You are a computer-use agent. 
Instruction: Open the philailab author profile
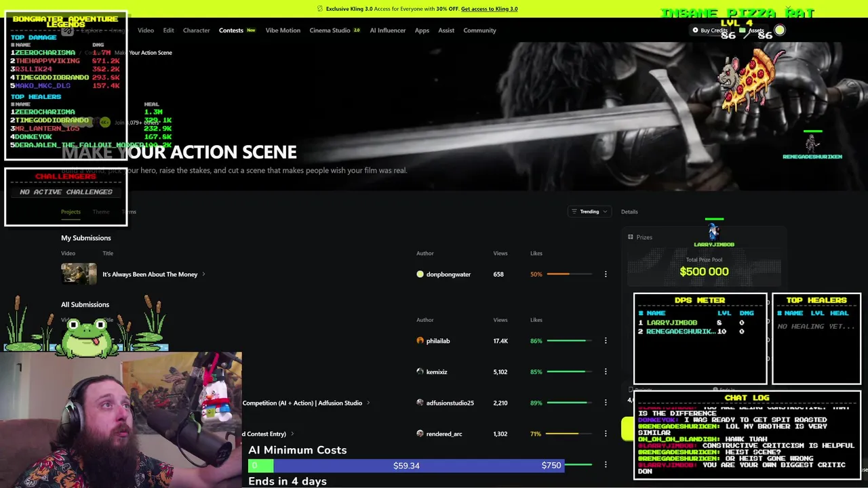pos(438,341)
